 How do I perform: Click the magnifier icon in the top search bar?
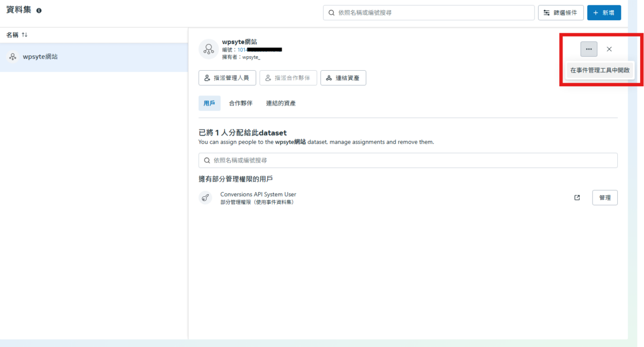330,12
